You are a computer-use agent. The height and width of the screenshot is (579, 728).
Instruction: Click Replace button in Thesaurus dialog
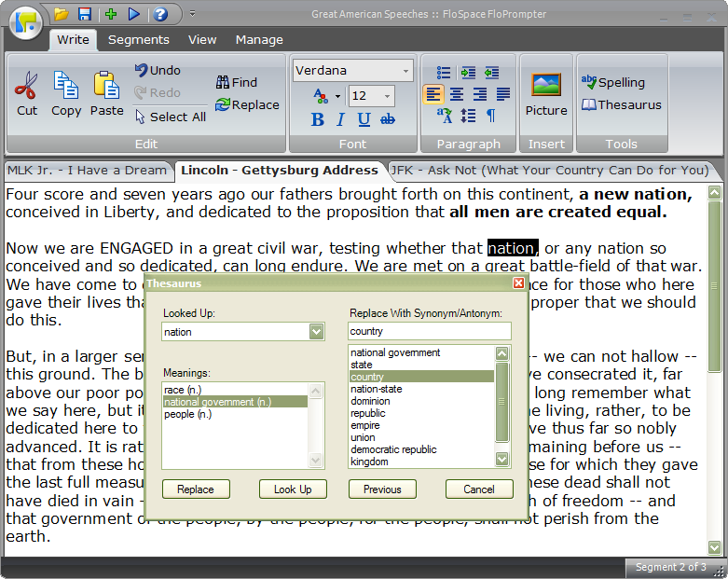pyautogui.click(x=196, y=489)
